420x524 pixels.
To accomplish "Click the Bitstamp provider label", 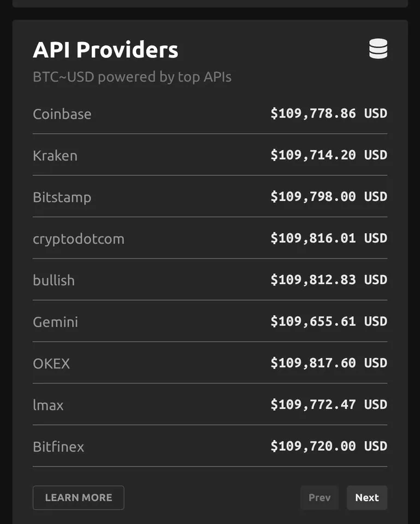I will pyautogui.click(x=62, y=197).
